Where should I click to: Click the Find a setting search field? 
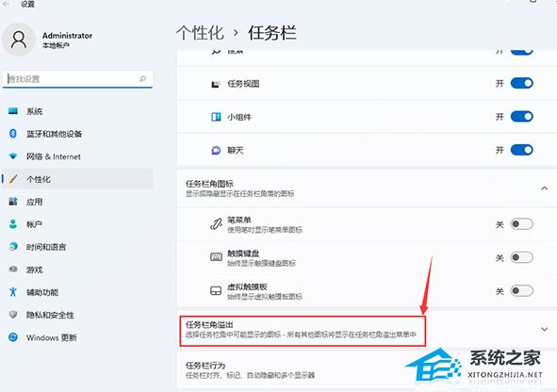click(77, 79)
